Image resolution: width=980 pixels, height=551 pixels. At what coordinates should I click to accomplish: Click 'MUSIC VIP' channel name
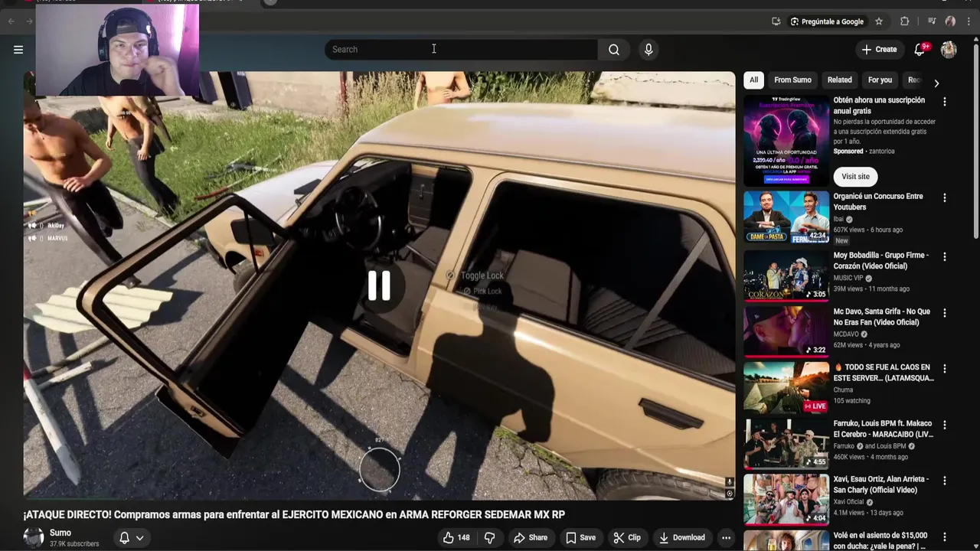848,278
